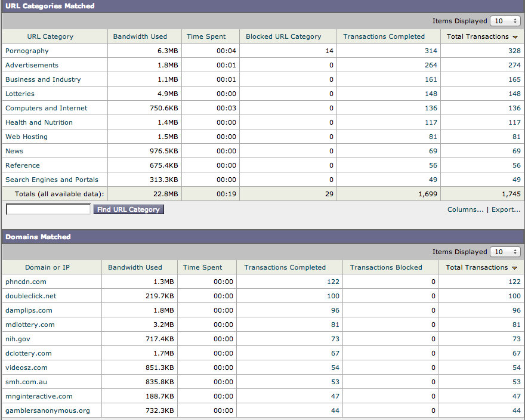Click sort arrow on URL Categories Total Transactions
This screenshot has height=420, width=525.
pos(515,37)
